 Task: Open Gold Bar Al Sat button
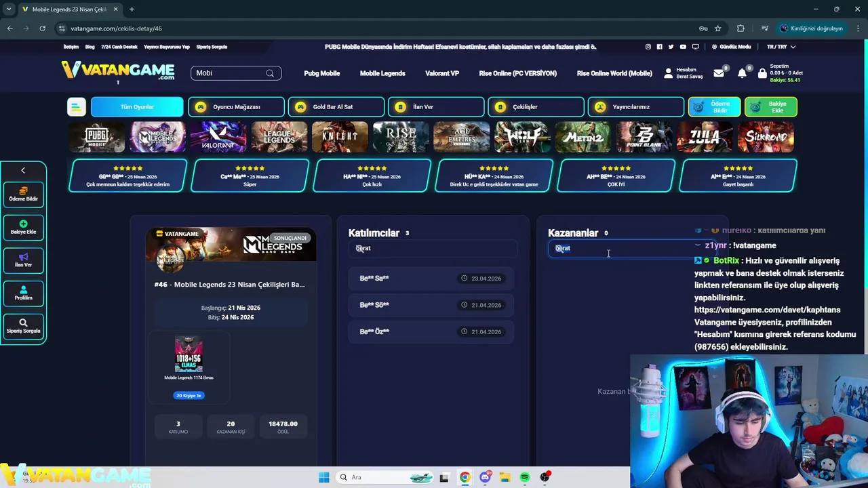336,107
